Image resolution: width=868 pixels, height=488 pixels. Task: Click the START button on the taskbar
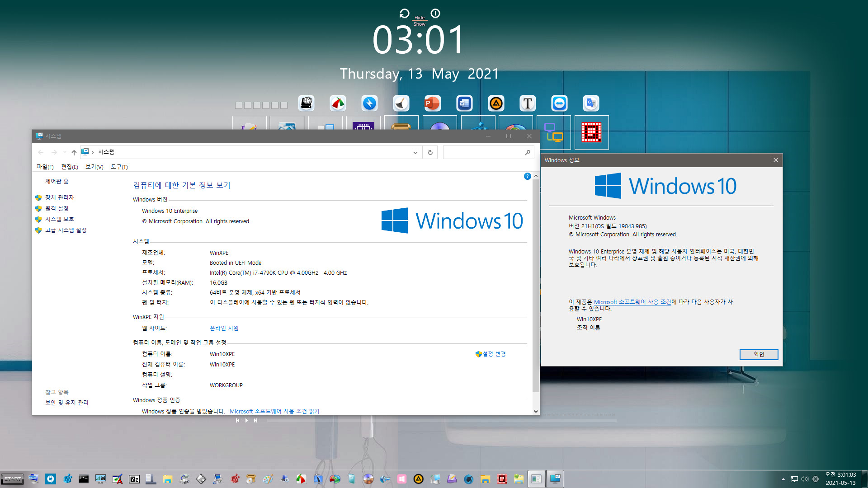(x=12, y=479)
